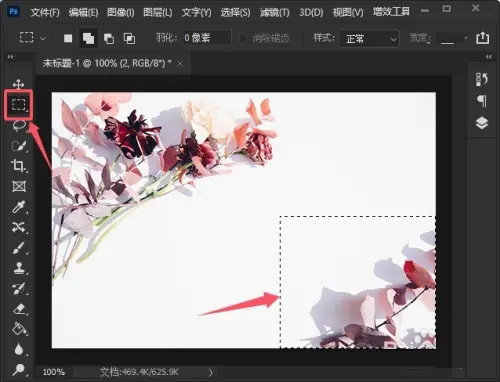Select the Paint Bucket tool
The height and width of the screenshot is (382, 500).
click(20, 329)
